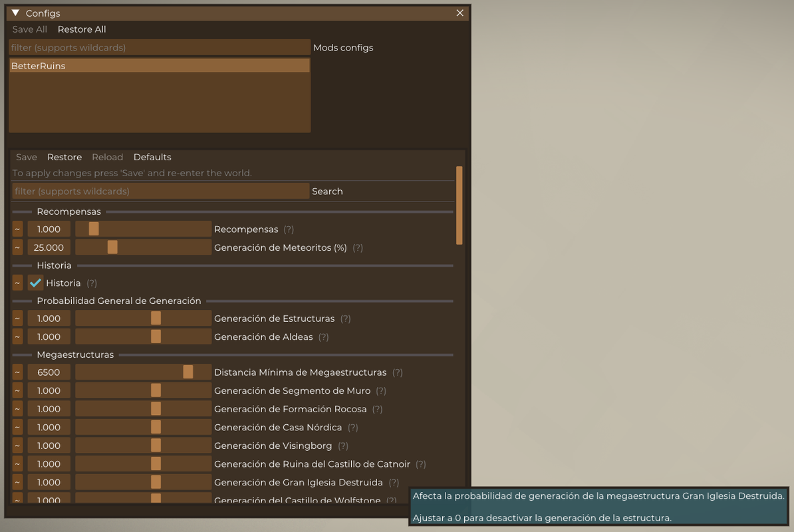Close the Configs window
Image resolution: width=794 pixels, height=532 pixels.
click(x=460, y=13)
